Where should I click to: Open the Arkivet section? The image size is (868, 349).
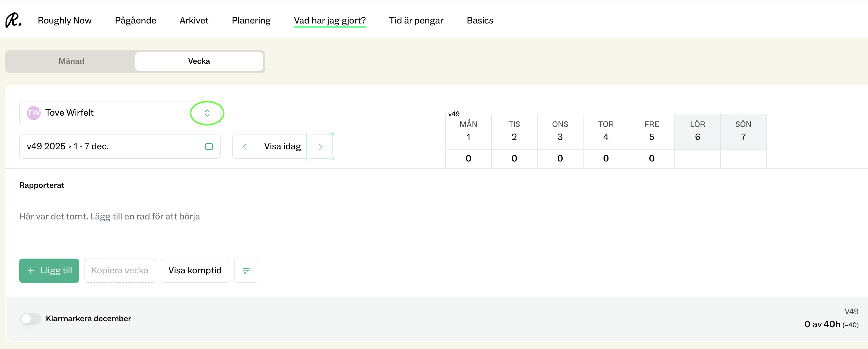coord(194,21)
